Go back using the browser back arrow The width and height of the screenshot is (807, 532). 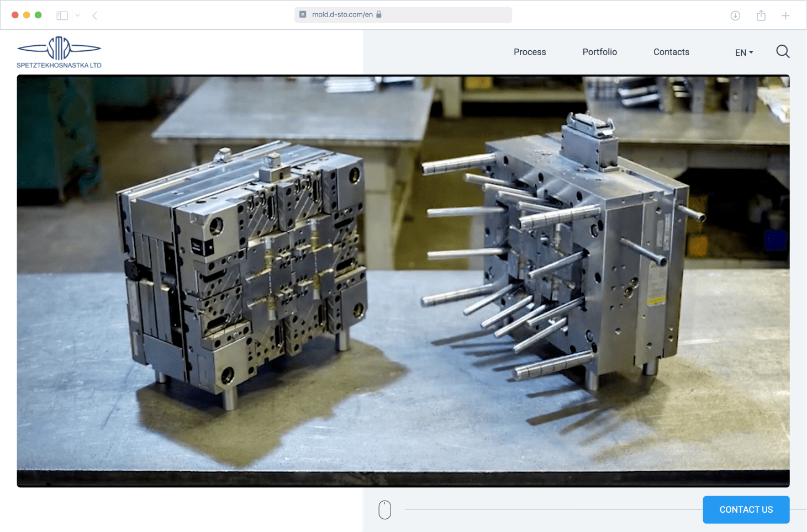(x=95, y=15)
